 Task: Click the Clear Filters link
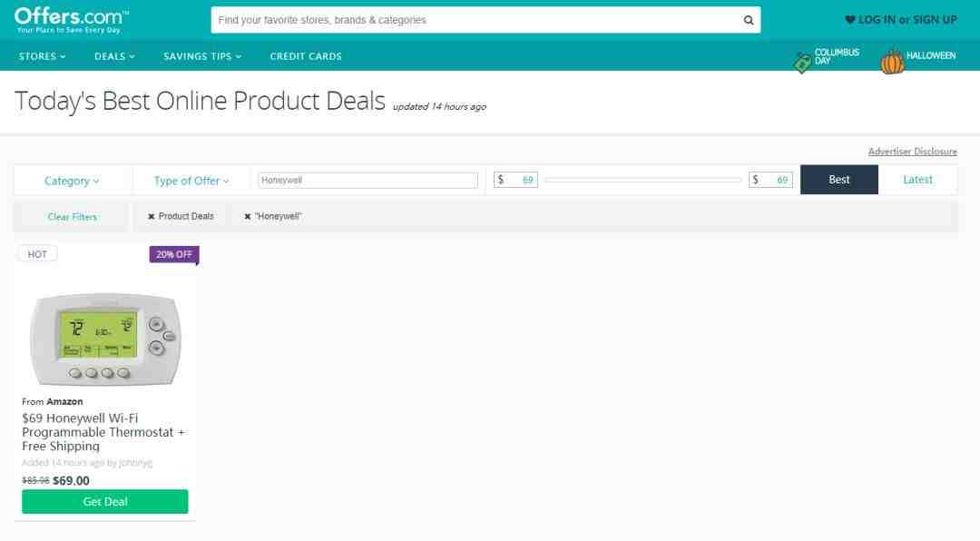(x=73, y=217)
